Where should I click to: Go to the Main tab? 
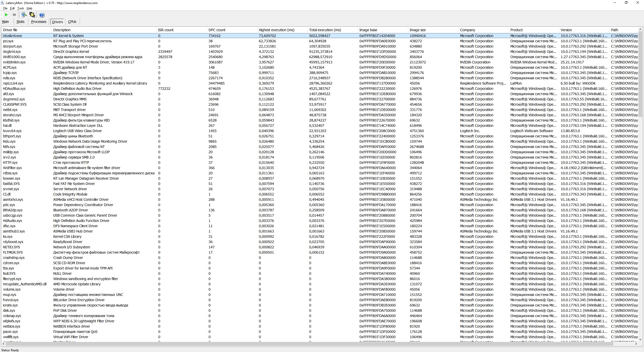coord(5,22)
